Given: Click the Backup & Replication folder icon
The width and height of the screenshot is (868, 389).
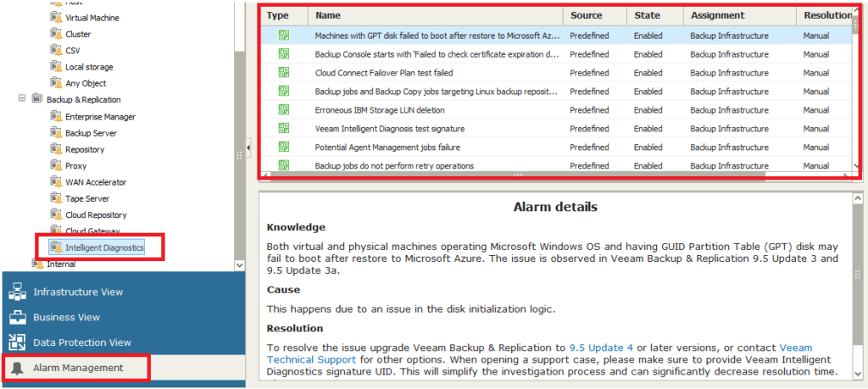Looking at the screenshot, I should tap(37, 99).
